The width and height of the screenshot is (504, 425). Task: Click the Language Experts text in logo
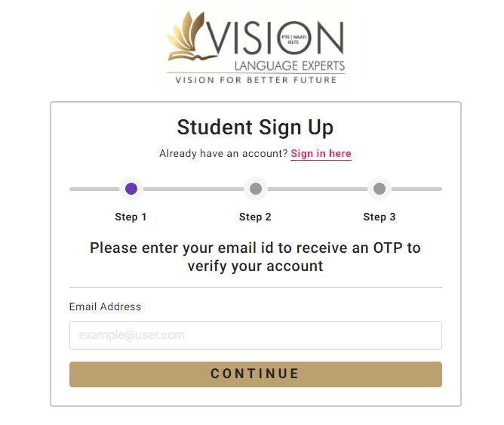pyautogui.click(x=289, y=66)
